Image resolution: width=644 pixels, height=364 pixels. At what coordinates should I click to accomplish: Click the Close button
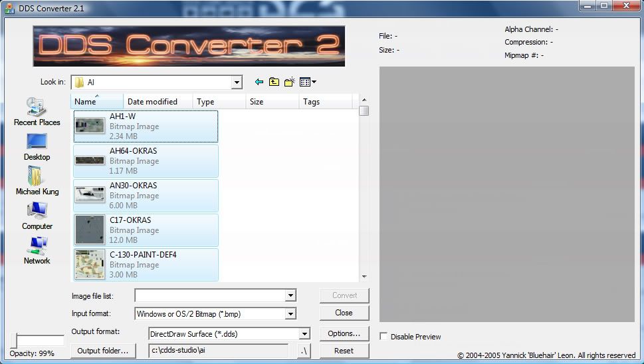point(344,313)
